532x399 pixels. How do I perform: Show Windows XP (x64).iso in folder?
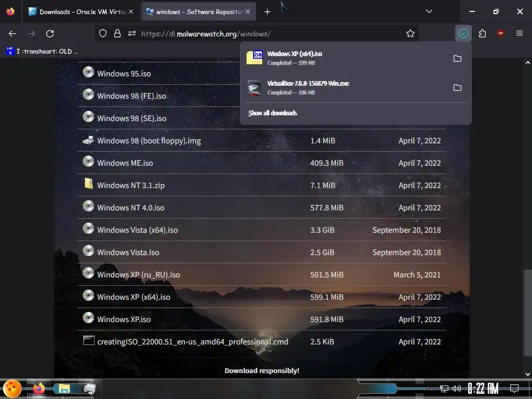(457, 58)
